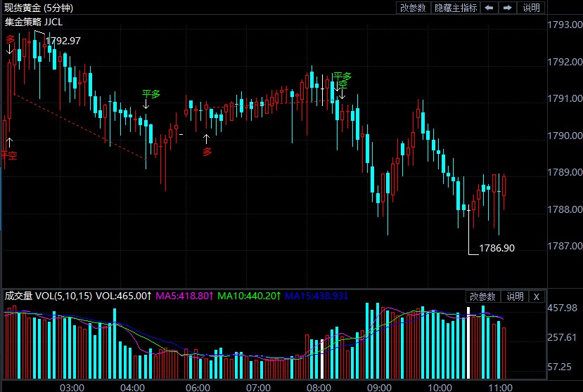The height and width of the screenshot is (392, 583).
Task: Click the 57.25 volume axis label
Action: (560, 367)
